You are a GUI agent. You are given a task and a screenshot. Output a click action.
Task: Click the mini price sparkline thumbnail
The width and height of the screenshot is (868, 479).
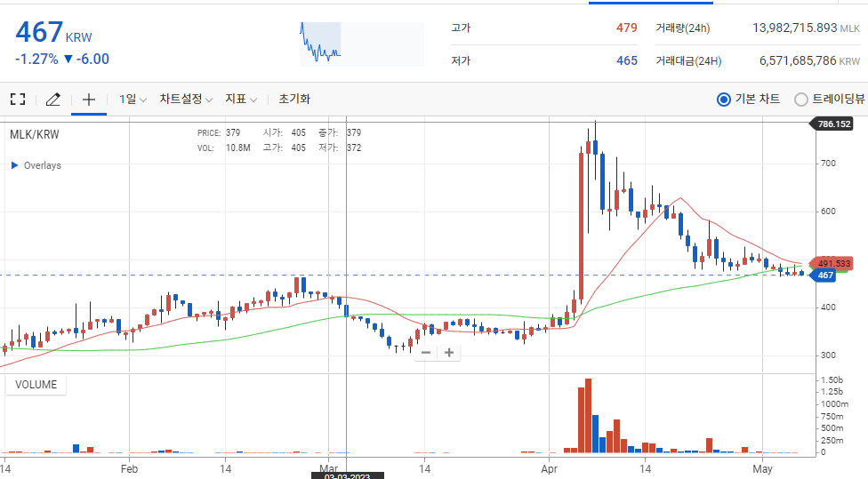pos(362,44)
